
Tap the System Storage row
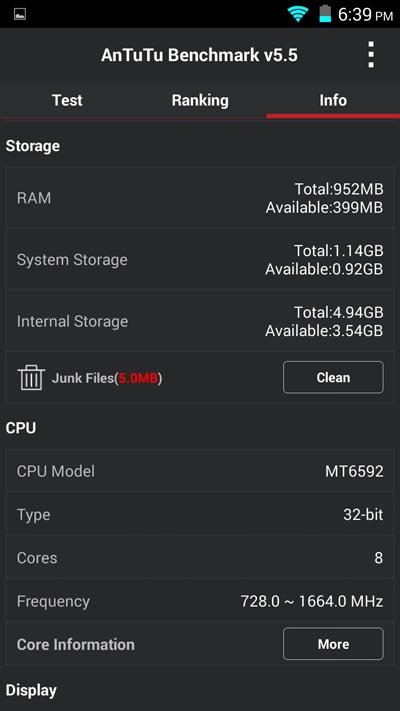[200, 259]
